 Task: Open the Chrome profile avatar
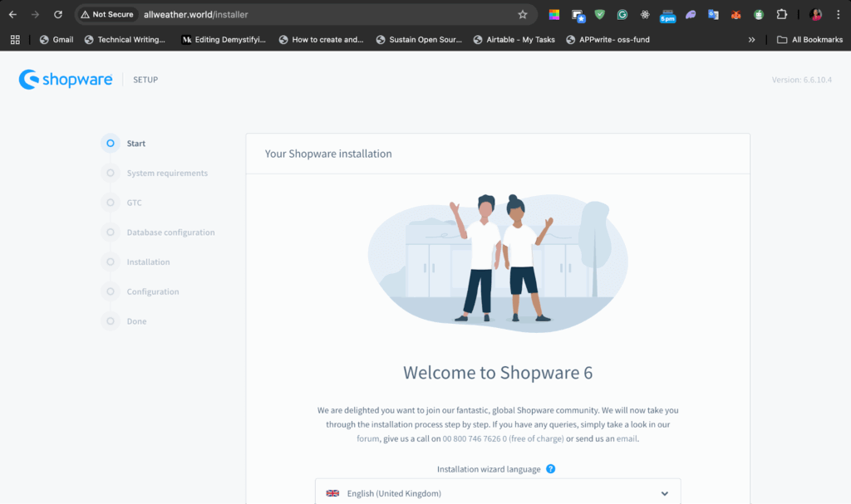(x=815, y=15)
